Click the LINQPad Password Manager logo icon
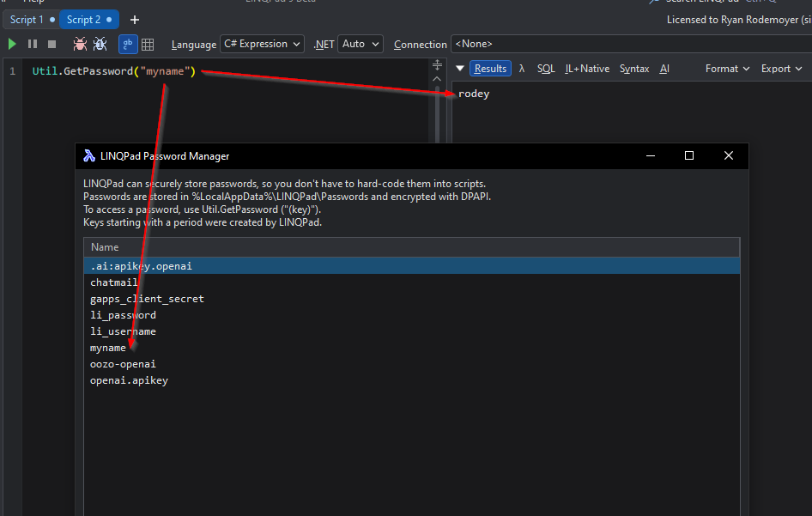This screenshot has height=516, width=812. coord(89,156)
